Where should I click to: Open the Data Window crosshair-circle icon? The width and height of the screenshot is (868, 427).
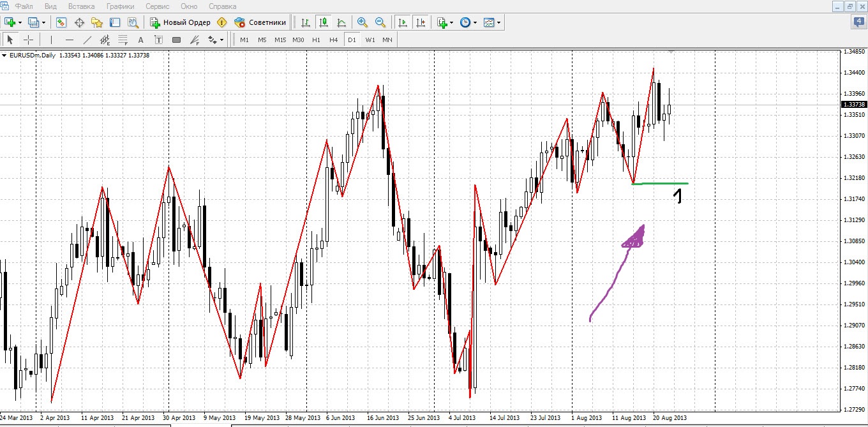coord(80,22)
